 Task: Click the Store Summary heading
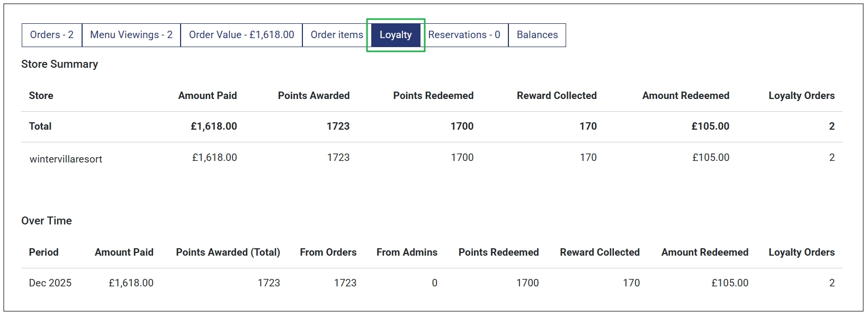point(59,64)
